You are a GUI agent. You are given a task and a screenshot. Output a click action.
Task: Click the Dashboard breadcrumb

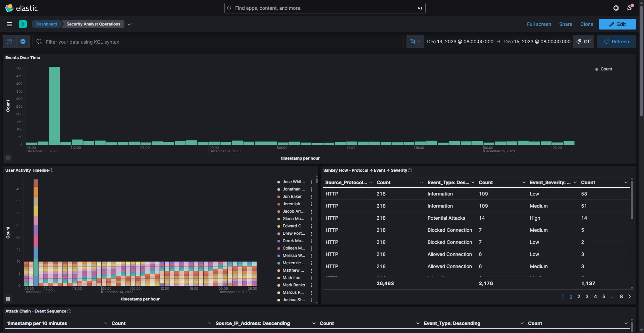(47, 24)
